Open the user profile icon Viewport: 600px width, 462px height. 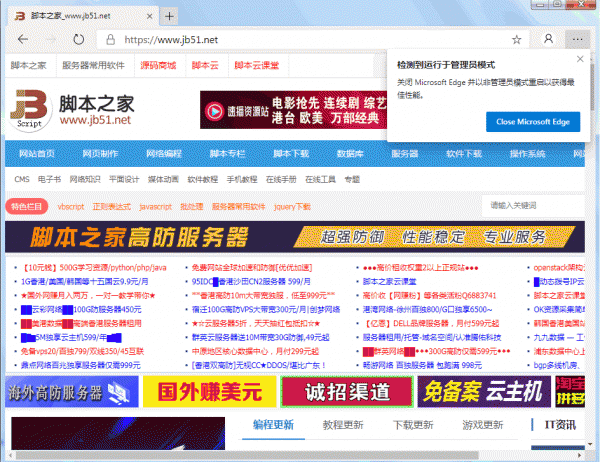pos(548,39)
